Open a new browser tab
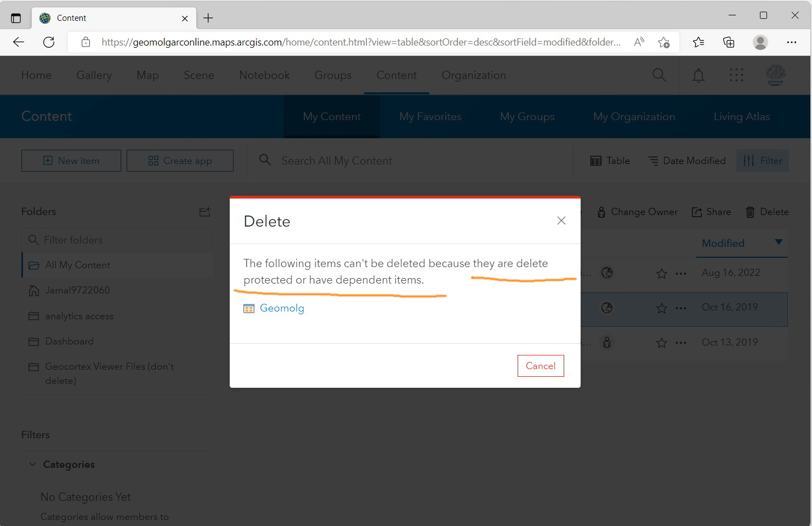 pyautogui.click(x=208, y=18)
